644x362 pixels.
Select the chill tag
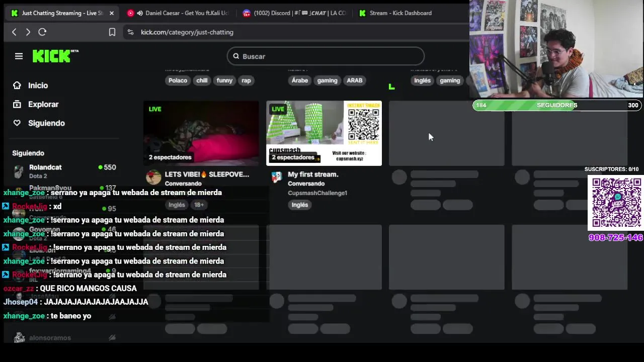[202, 80]
